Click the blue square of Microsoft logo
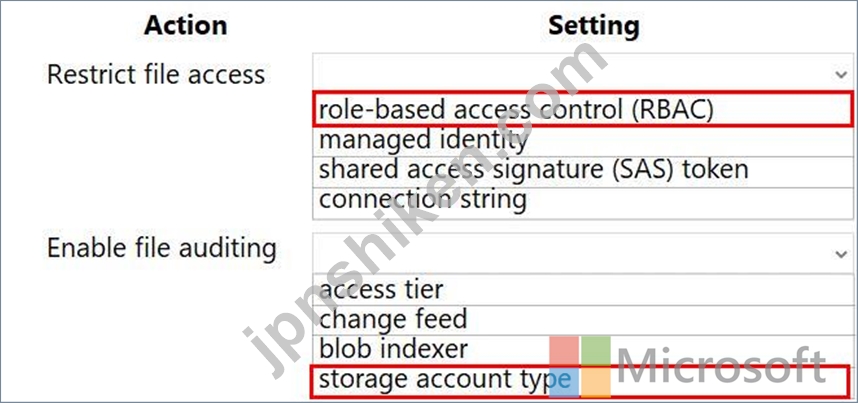 click(564, 382)
